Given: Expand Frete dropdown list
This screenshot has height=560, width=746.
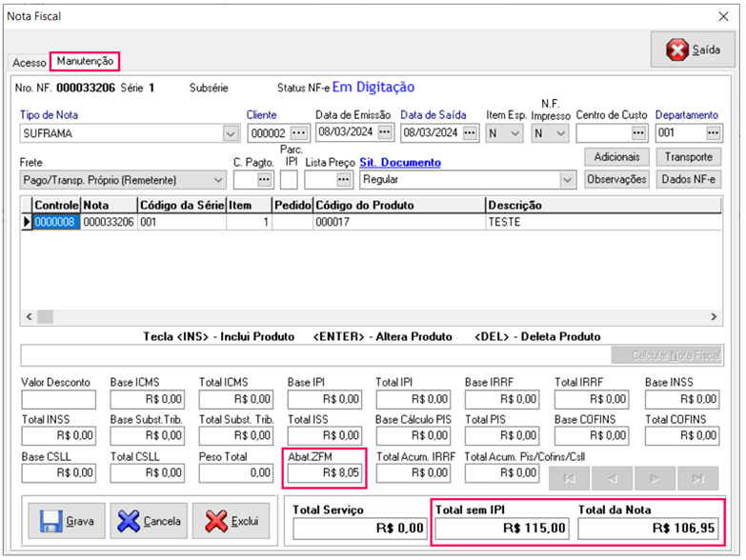Looking at the screenshot, I should (218, 179).
